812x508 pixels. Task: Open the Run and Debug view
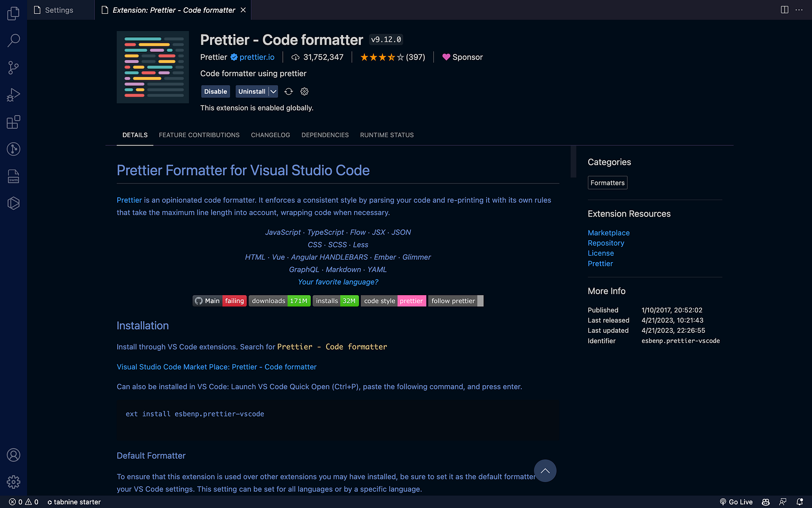(x=14, y=95)
